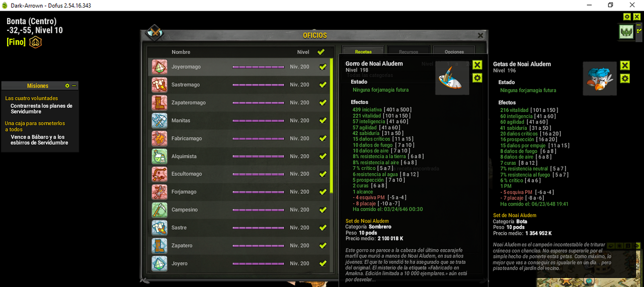Select the Alquimista potion icon
644x287 pixels.
[x=159, y=156]
